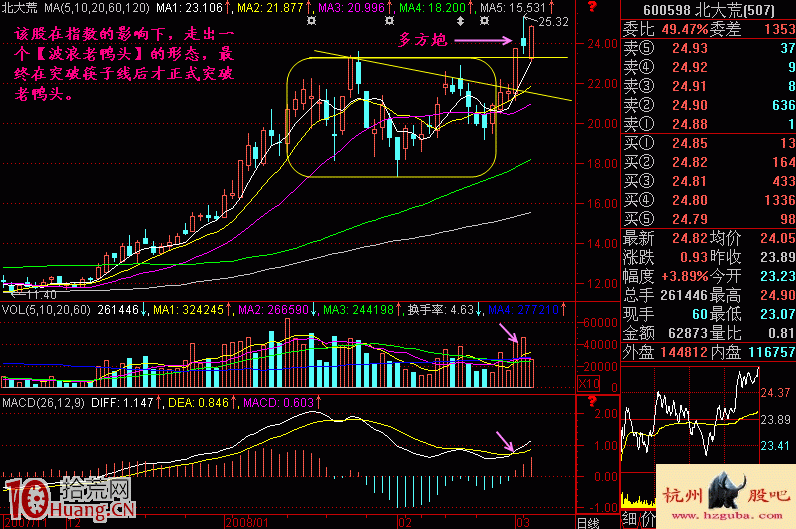This screenshot has width=796, height=529.
Task: Click the DEA: 0.846 value
Action: [x=198, y=403]
